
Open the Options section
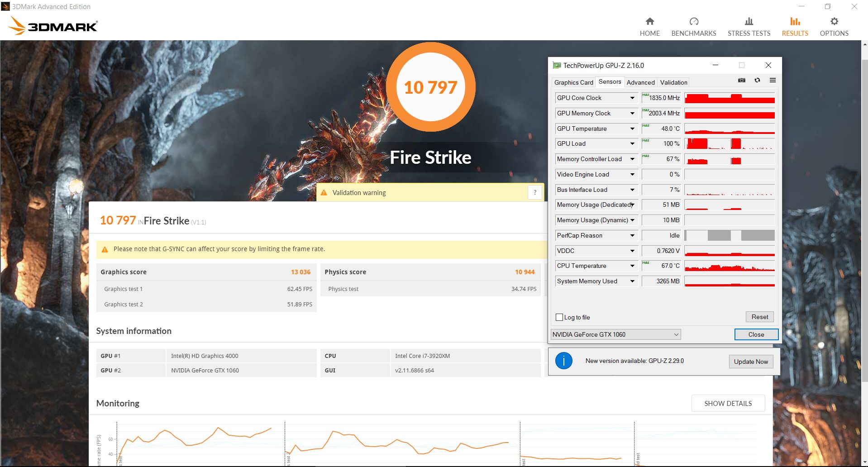click(834, 27)
